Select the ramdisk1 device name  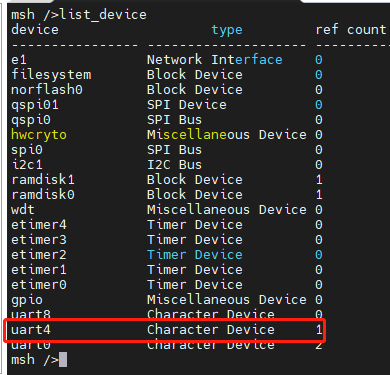(x=43, y=180)
